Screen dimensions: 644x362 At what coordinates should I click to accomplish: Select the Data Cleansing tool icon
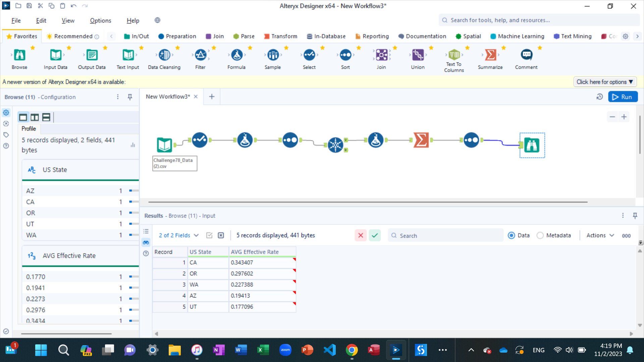(x=164, y=55)
